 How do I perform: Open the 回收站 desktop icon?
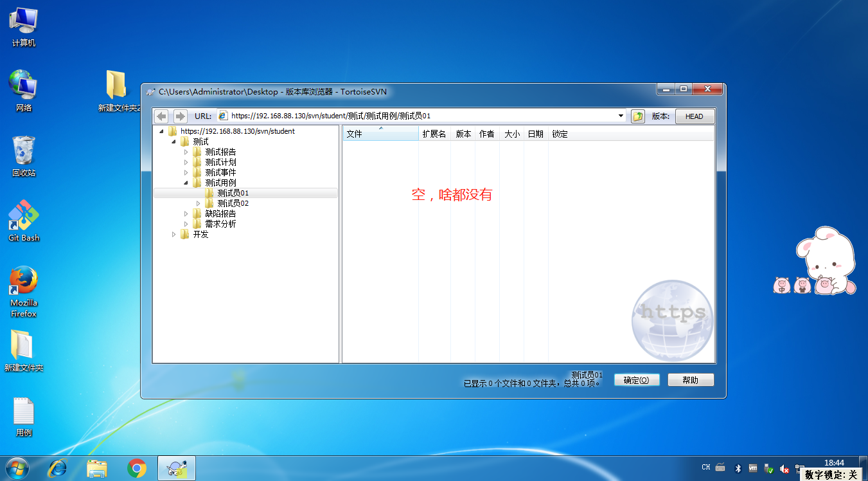pyautogui.click(x=24, y=156)
